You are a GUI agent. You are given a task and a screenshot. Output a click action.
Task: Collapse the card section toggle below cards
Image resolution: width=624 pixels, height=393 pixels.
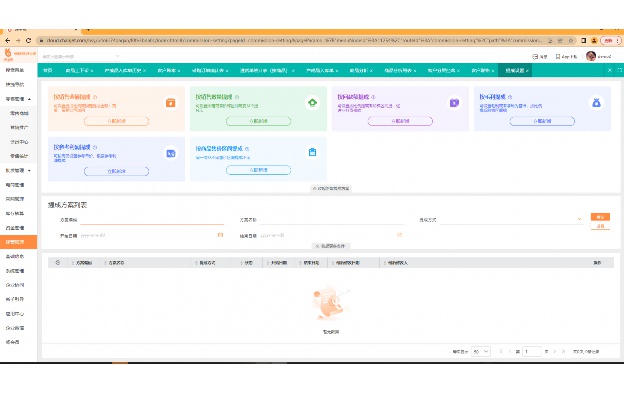tap(331, 188)
